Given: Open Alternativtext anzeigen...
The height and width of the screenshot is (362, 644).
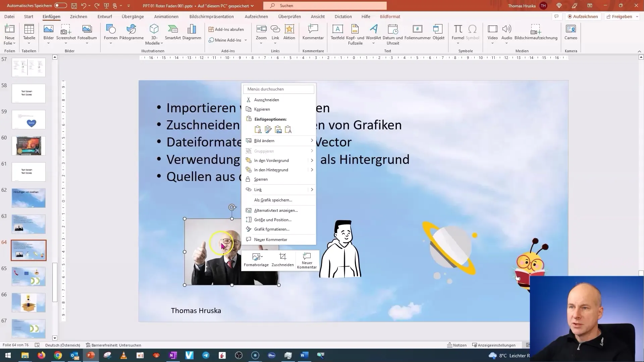Looking at the screenshot, I should pyautogui.click(x=279, y=210).
